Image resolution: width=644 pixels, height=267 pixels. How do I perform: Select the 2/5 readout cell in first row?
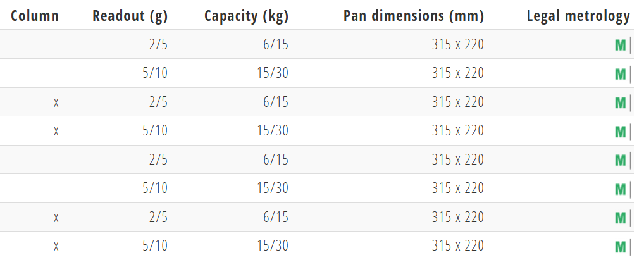[159, 44]
